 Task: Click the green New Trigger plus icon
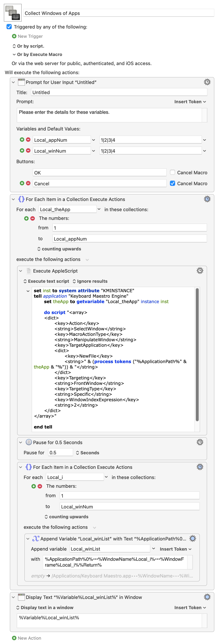coord(14,36)
